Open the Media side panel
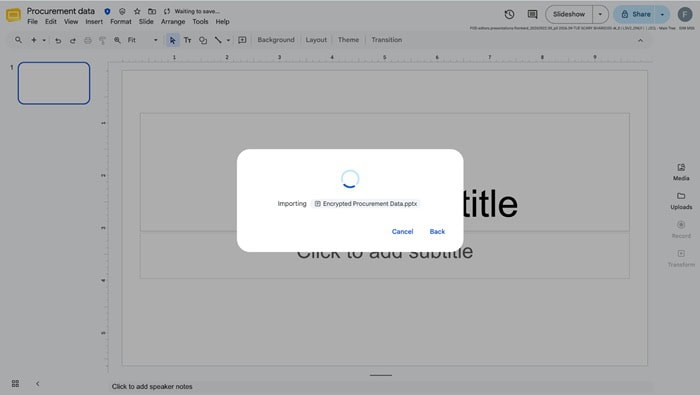700x395 pixels. [681, 171]
